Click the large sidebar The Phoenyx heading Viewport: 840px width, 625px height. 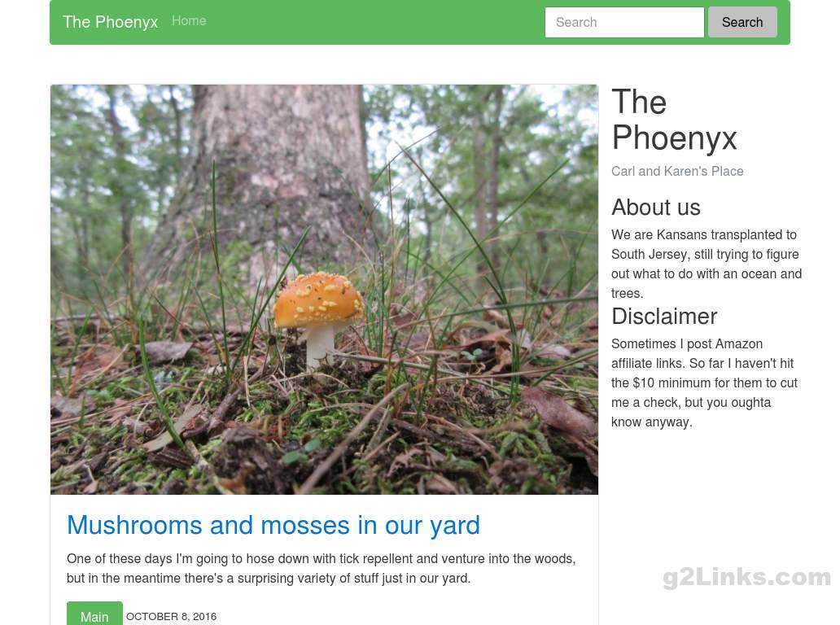pos(674,120)
